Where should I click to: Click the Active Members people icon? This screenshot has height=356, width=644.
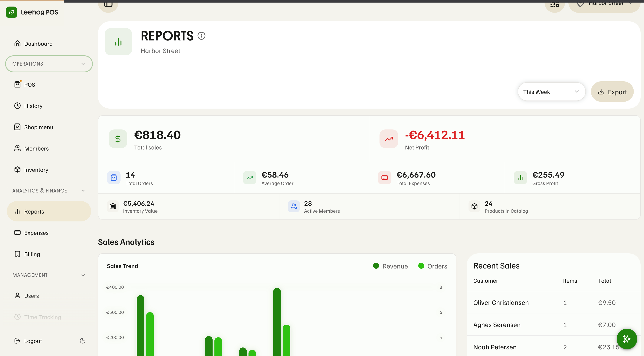[x=294, y=207]
